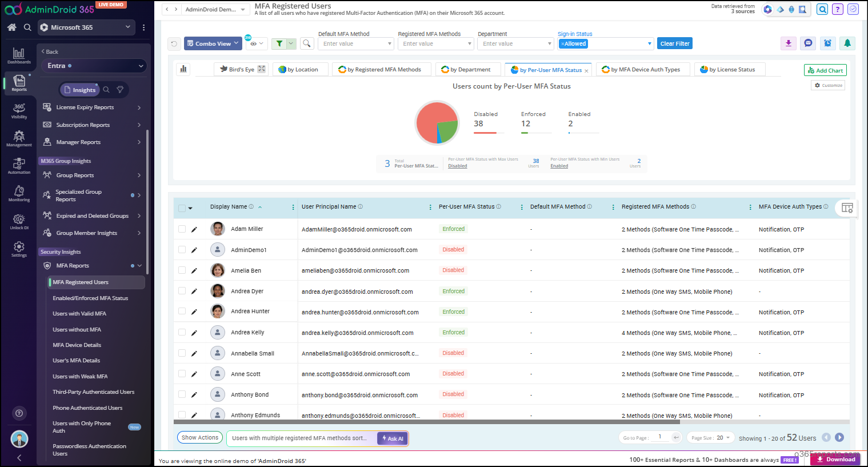The height and width of the screenshot is (467, 868).
Task: Open the Management sidebar section
Action: [x=19, y=138]
